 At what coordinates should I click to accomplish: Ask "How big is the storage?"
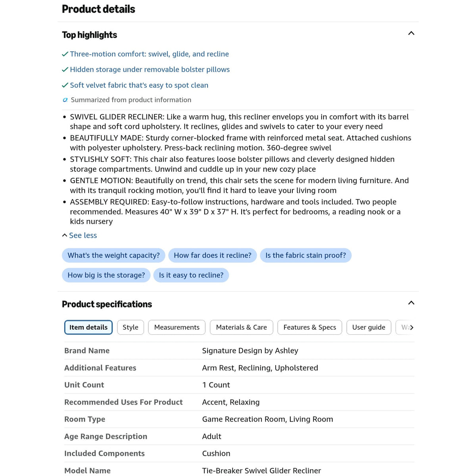point(106,275)
